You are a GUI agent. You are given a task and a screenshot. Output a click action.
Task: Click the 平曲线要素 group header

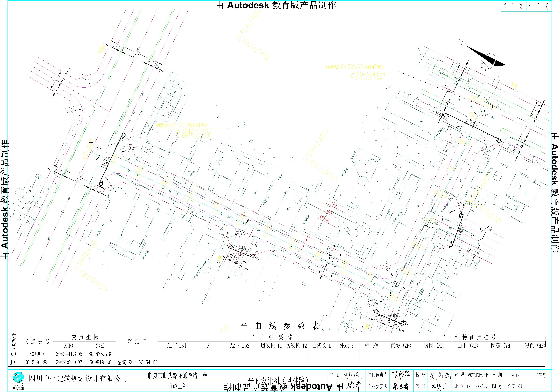(271, 337)
